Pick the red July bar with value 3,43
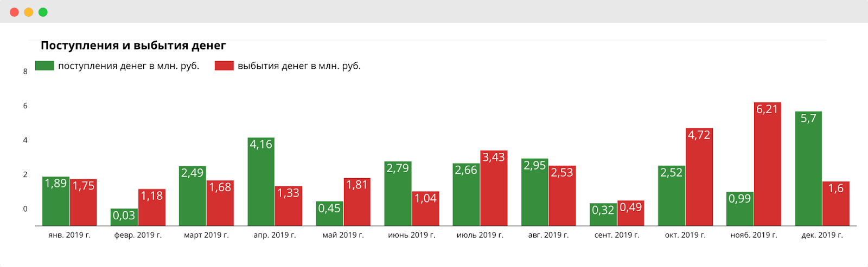 click(x=494, y=188)
